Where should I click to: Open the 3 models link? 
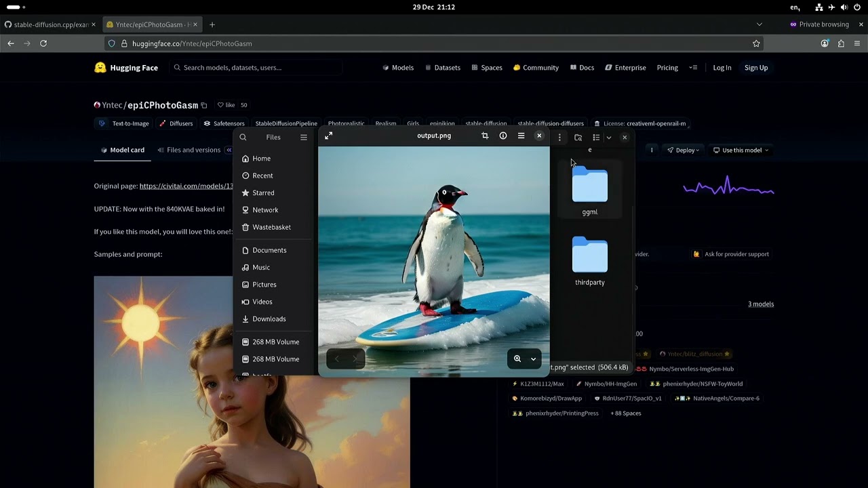(760, 304)
